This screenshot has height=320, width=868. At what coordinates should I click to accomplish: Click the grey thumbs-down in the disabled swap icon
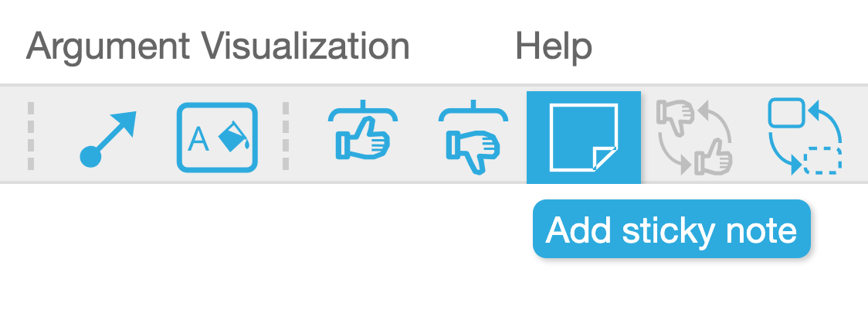[676, 117]
